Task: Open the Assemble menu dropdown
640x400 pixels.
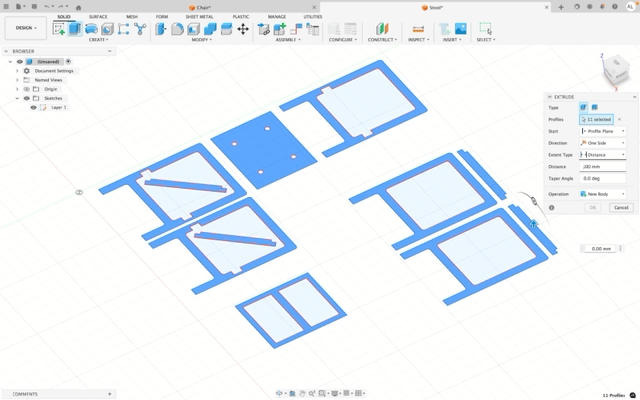Action: [x=288, y=40]
